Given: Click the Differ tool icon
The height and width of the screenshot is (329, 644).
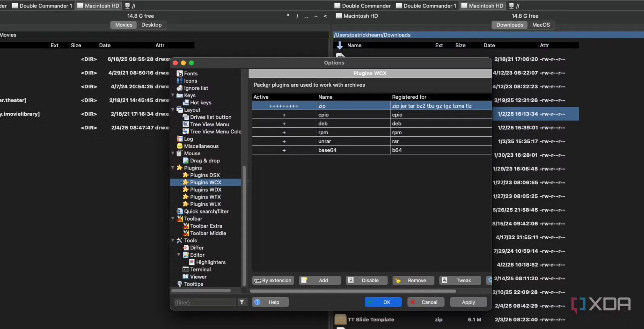Looking at the screenshot, I should (x=186, y=248).
